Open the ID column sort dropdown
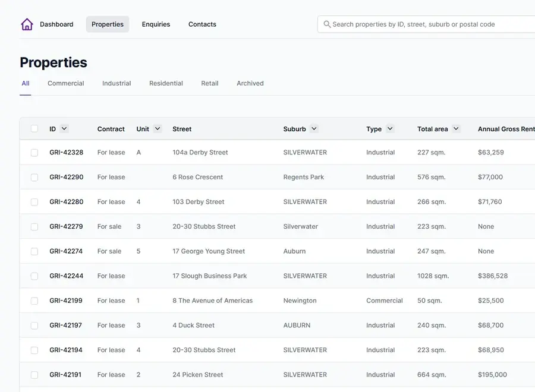The image size is (535, 392). point(64,129)
